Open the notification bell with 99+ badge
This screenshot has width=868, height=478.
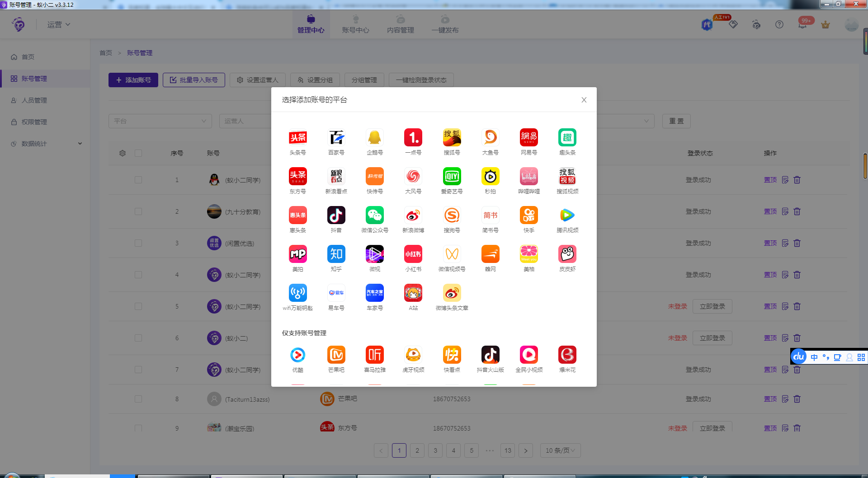tap(802, 24)
